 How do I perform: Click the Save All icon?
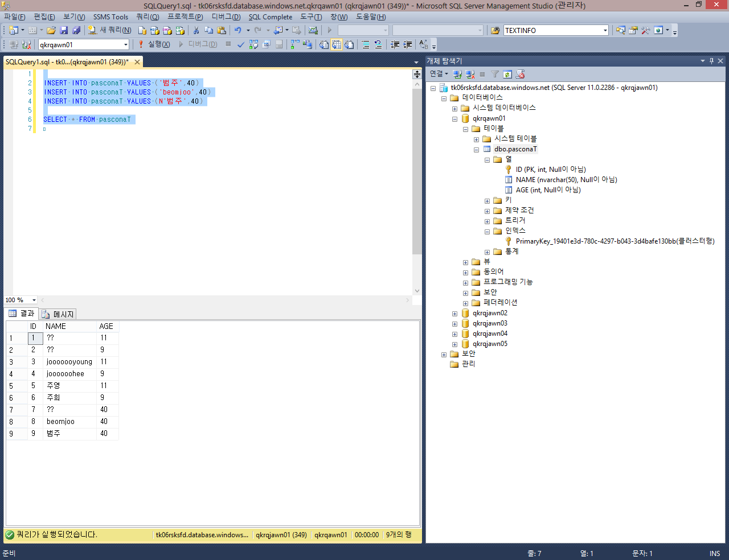coord(76,30)
